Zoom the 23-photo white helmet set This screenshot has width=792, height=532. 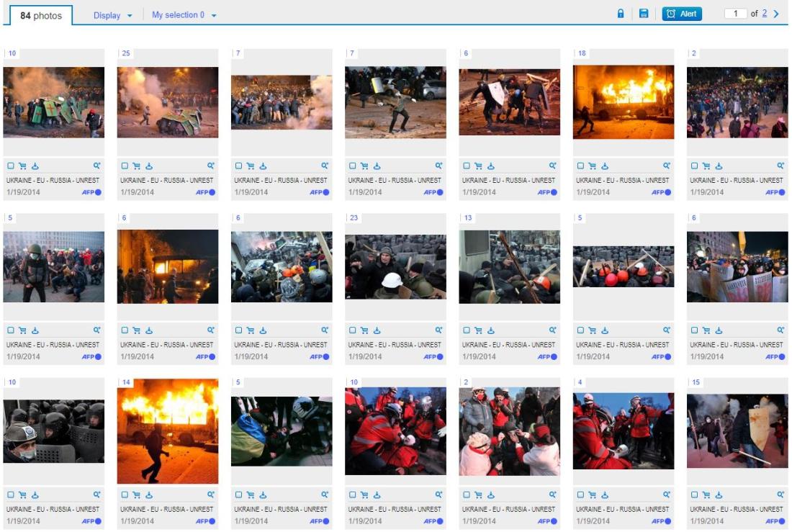click(438, 330)
